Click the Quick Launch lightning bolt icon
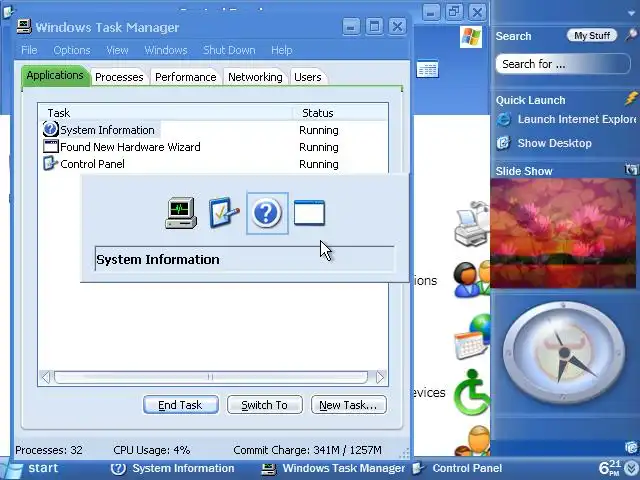The width and height of the screenshot is (640, 480). (631, 98)
